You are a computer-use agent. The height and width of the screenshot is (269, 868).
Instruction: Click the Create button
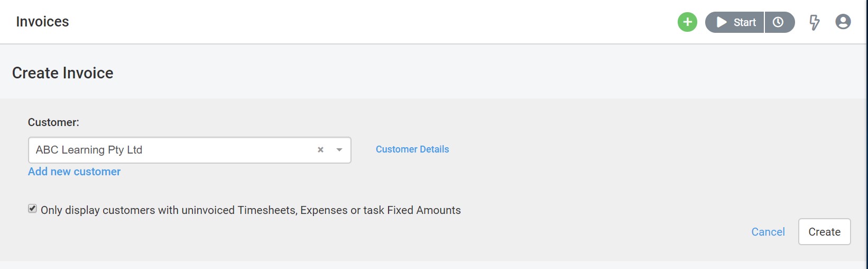[824, 232]
